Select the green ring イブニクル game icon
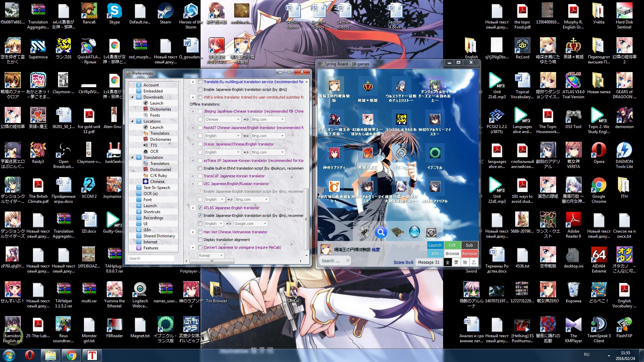Screen dimensions: 644x362 [x=435, y=153]
